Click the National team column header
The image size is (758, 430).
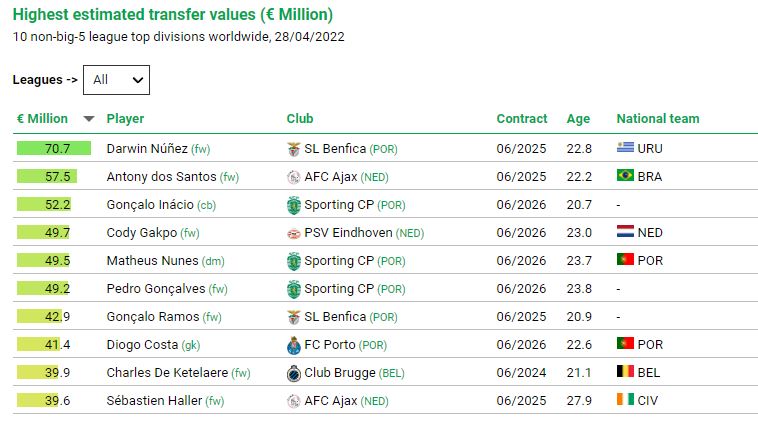click(x=657, y=119)
